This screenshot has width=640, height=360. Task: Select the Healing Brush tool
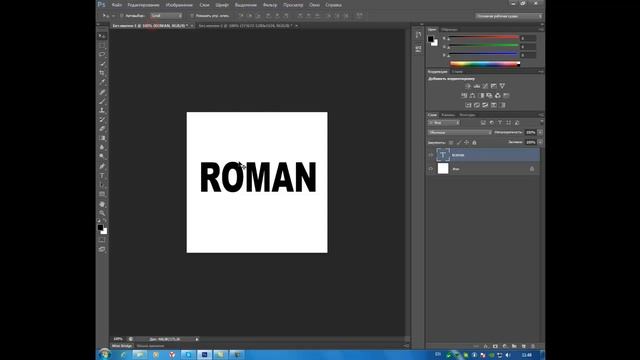coord(102,92)
